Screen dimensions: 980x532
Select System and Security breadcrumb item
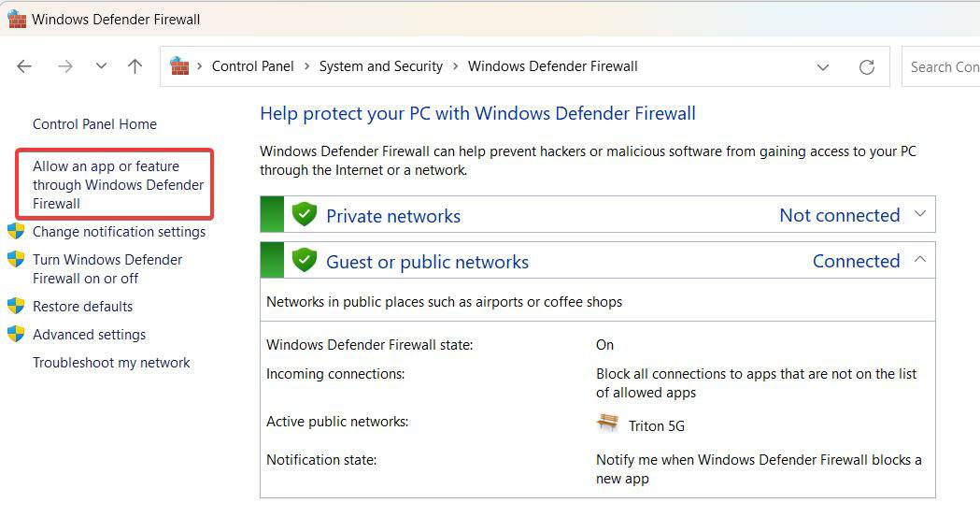pyautogui.click(x=380, y=66)
